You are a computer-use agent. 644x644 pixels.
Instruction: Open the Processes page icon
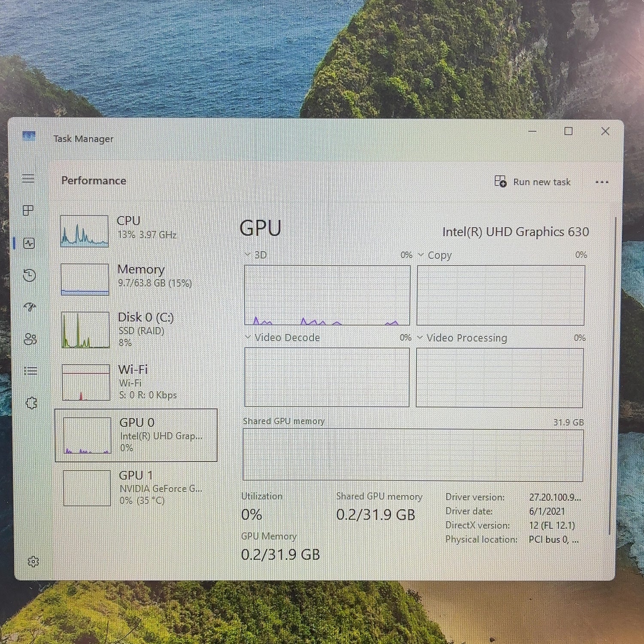tap(28, 210)
